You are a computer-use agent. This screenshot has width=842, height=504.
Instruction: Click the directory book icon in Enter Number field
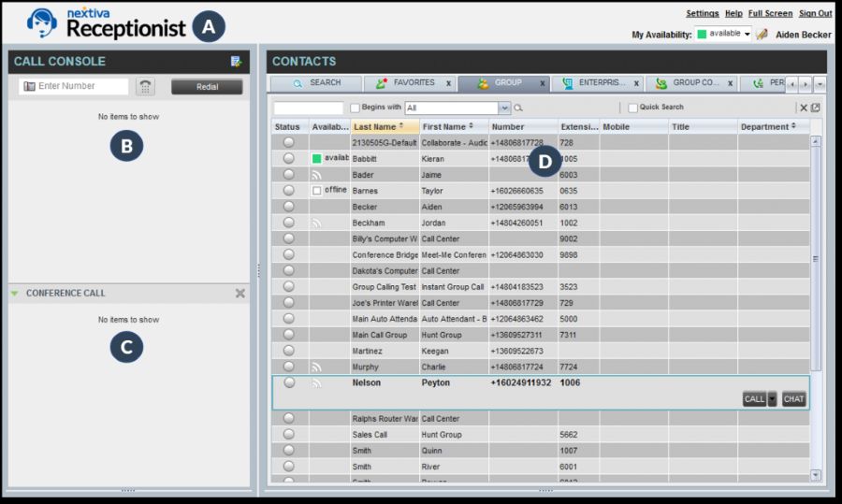point(30,86)
